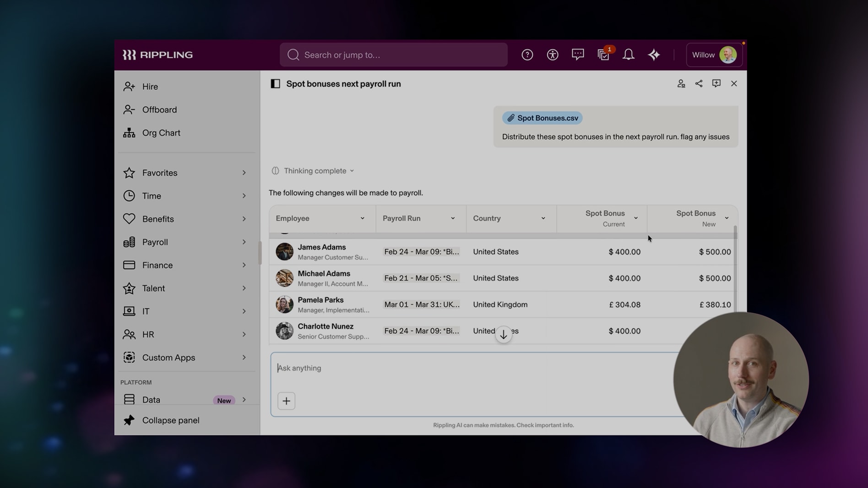Open Offboard in the sidebar
Viewport: 868px width, 488px height.
[186, 110]
